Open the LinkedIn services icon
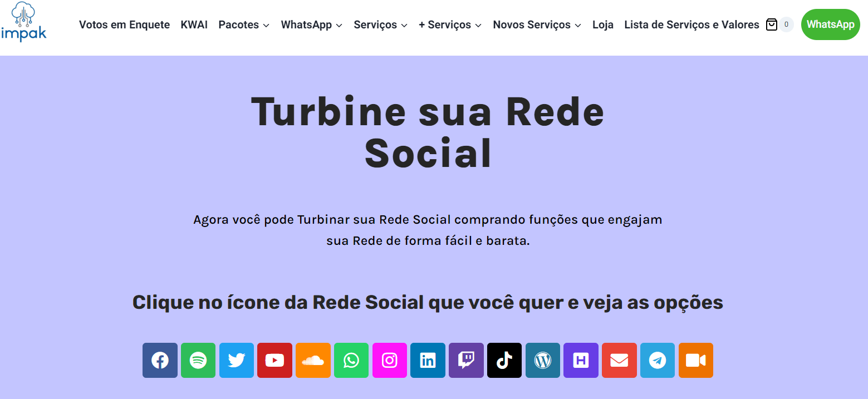Image resolution: width=868 pixels, height=399 pixels. [428, 361]
